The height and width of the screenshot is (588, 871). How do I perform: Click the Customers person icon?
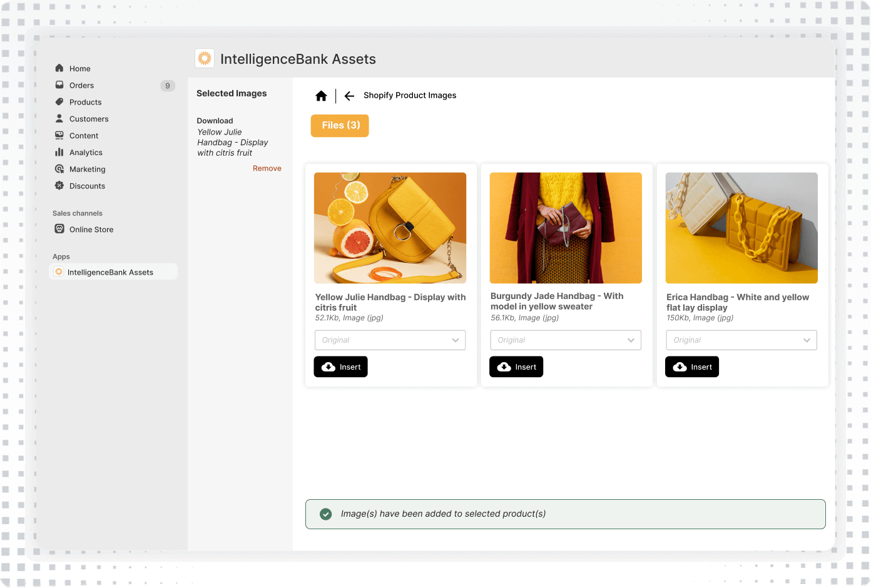tap(59, 118)
